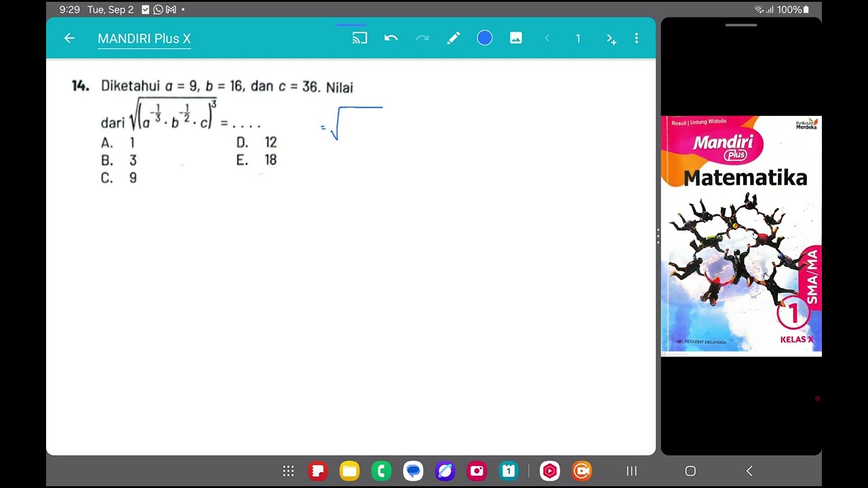
Task: Tap the Gmail notification icon
Action: click(x=171, y=9)
